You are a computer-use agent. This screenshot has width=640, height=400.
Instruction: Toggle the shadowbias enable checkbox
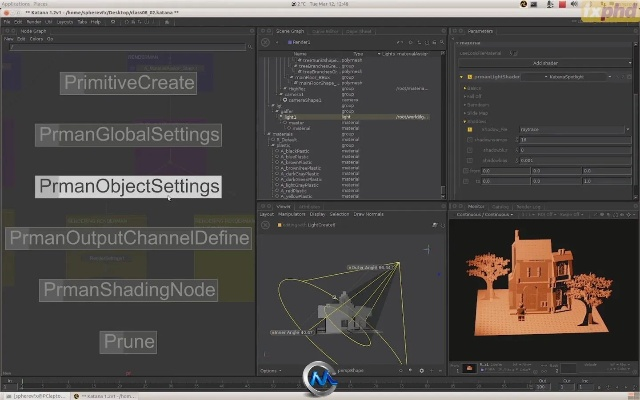pos(469,160)
